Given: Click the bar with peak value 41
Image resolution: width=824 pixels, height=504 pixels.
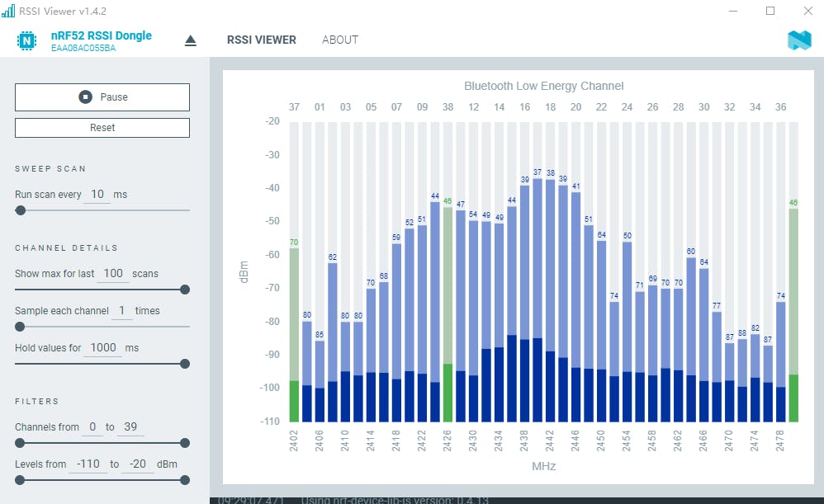Looking at the screenshot, I should 576,307.
